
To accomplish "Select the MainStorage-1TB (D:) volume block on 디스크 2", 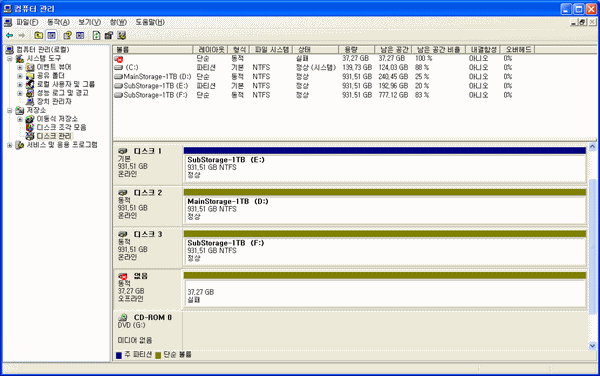I will [x=385, y=210].
